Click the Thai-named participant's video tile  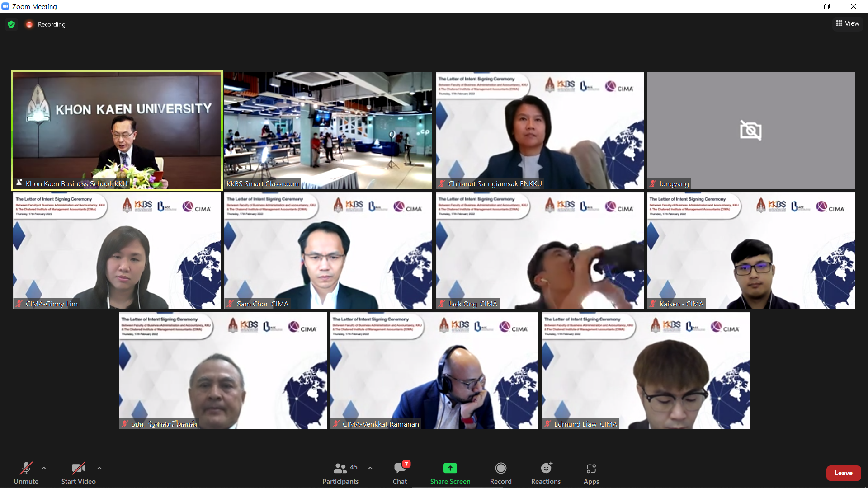click(x=223, y=371)
